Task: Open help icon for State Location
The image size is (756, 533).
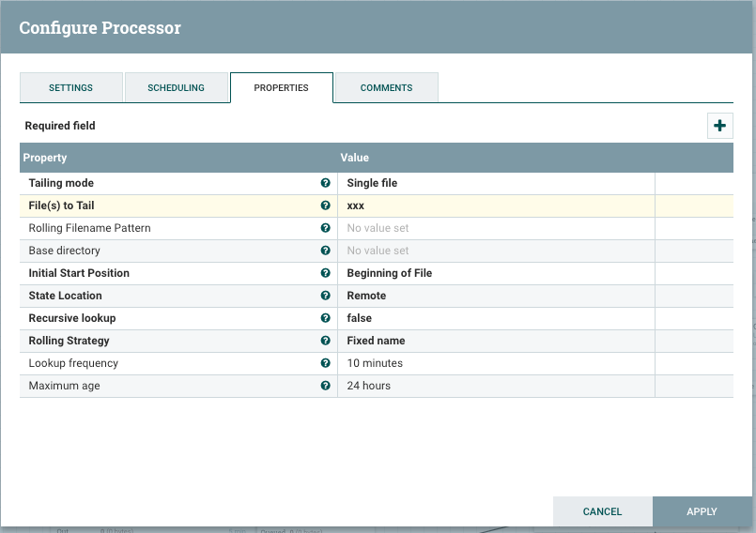Action: pos(326,296)
